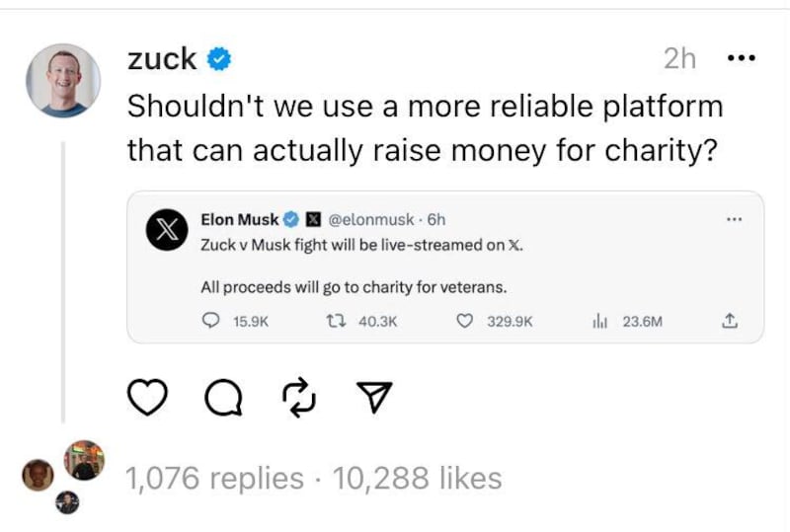View the 1,076 replies

click(x=215, y=479)
